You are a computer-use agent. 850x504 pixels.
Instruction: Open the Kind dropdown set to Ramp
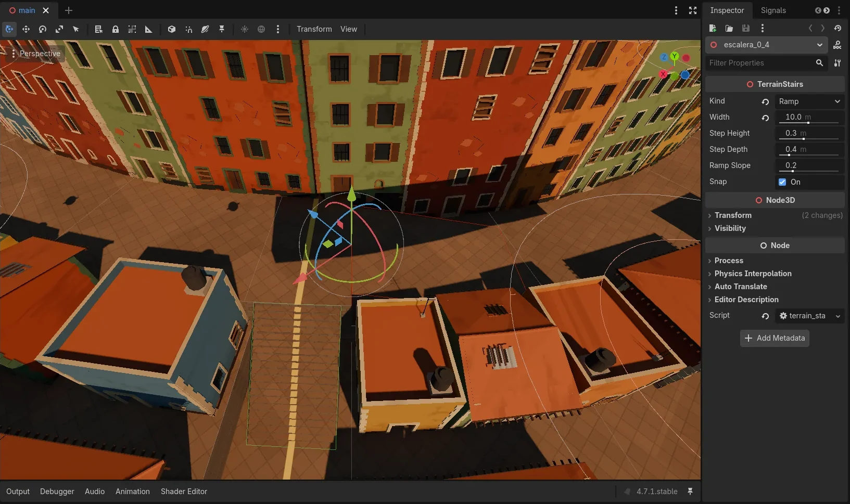[809, 101]
